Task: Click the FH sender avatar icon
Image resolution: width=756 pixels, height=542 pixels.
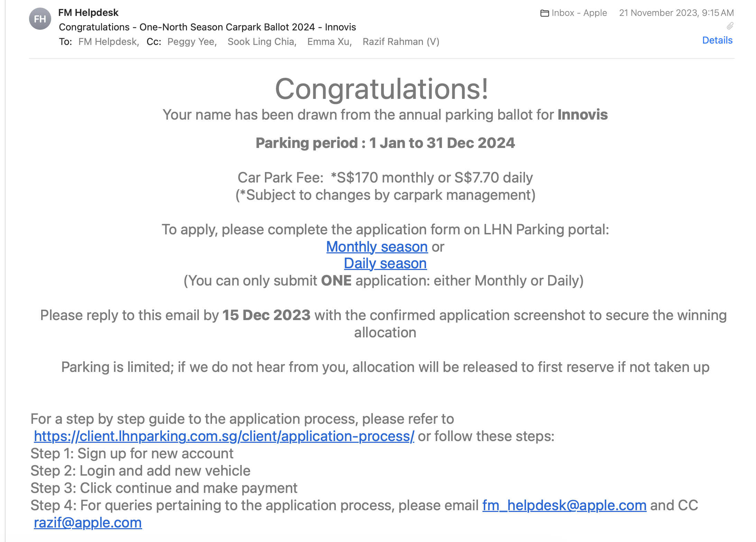Action: pyautogui.click(x=40, y=19)
